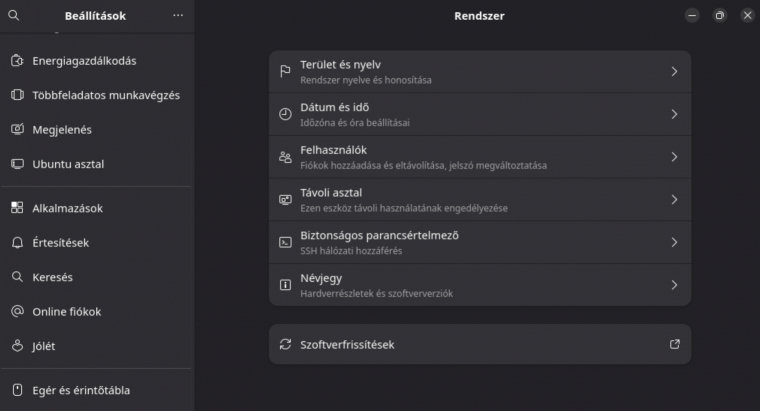This screenshot has width=760, height=411.
Task: Open Biztonságos parancsértelmező SSH settings
Action: (480, 242)
